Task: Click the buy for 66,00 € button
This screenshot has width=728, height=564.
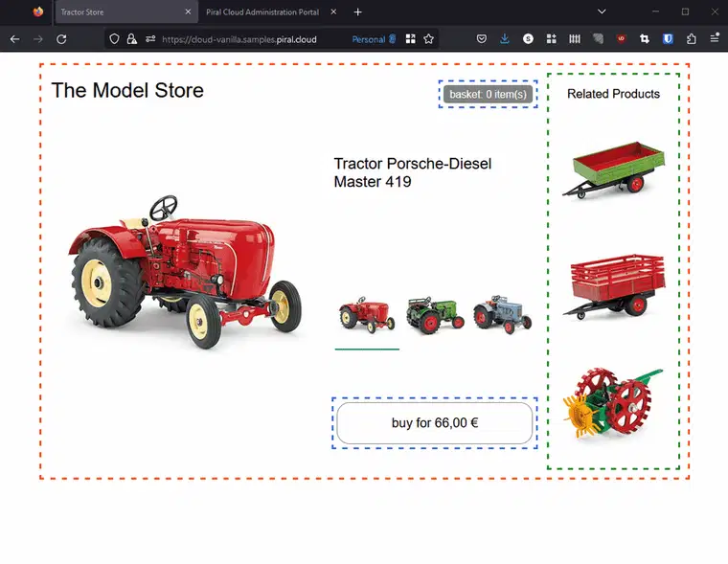Action: point(435,423)
